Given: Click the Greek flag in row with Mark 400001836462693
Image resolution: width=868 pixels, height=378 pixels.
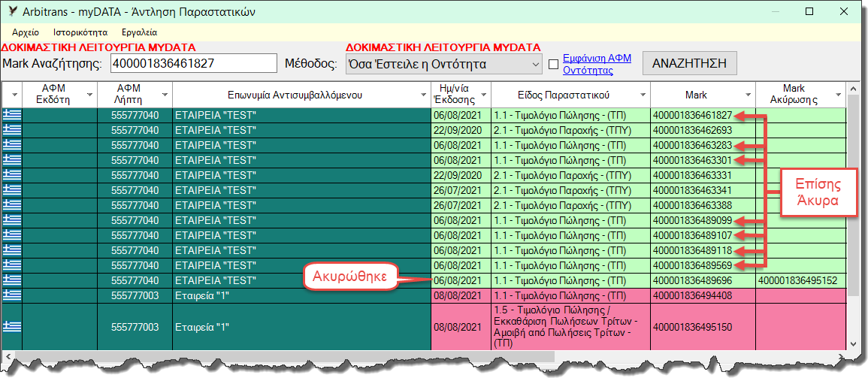Looking at the screenshot, I should [x=11, y=130].
